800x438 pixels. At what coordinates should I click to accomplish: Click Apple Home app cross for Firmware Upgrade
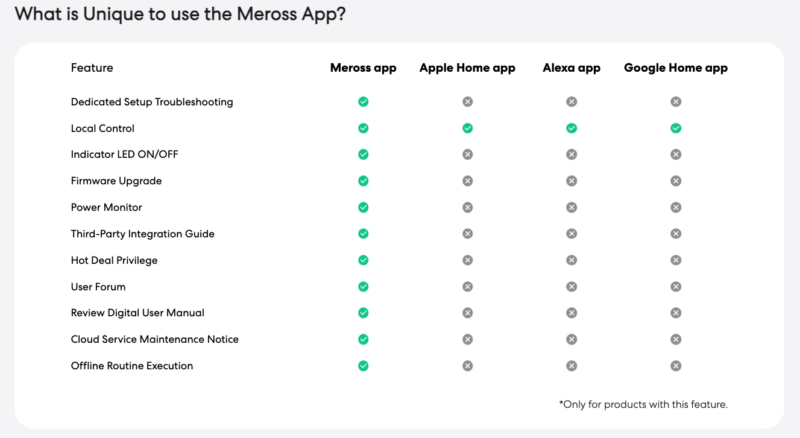[x=467, y=181]
